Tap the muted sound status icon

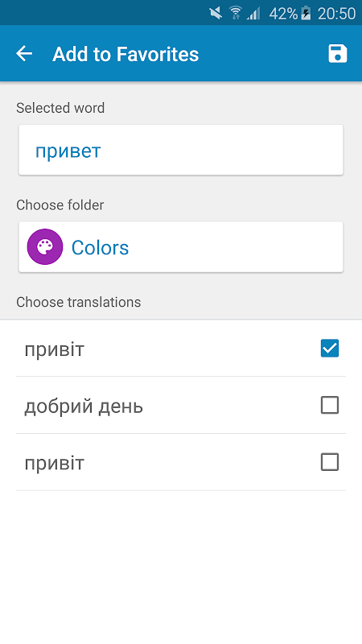point(216,13)
